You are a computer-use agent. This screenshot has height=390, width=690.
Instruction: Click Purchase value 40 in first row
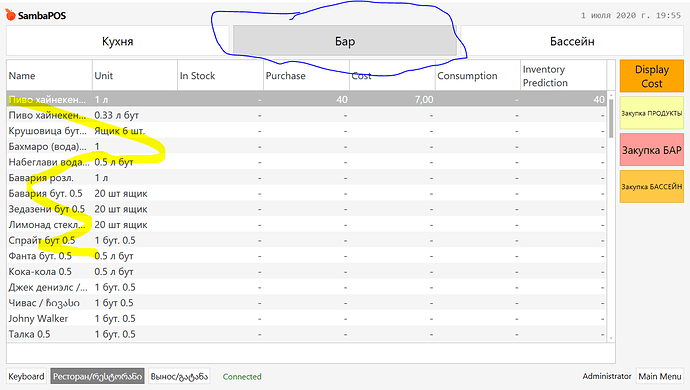(342, 99)
